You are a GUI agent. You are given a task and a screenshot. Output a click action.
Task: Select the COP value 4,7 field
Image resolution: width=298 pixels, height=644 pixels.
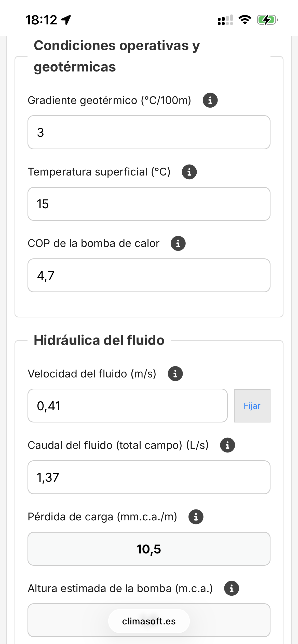click(149, 275)
